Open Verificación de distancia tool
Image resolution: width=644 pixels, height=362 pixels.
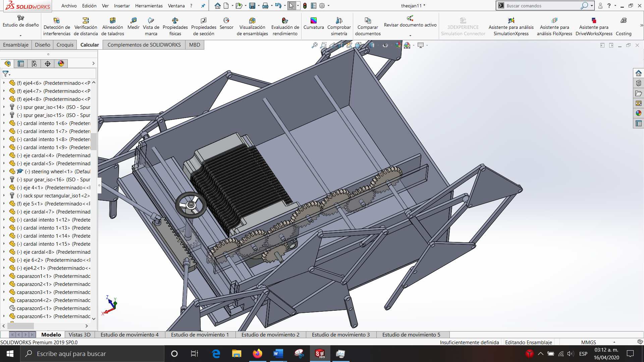click(x=86, y=26)
